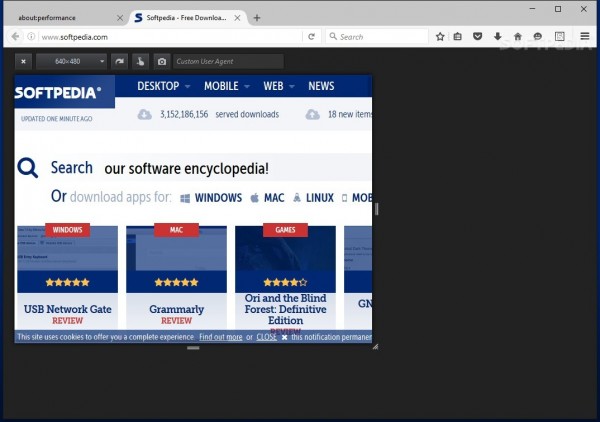Click the USB Network Gate star rating
Image resolution: width=600 pixels, height=422 pixels.
67,282
